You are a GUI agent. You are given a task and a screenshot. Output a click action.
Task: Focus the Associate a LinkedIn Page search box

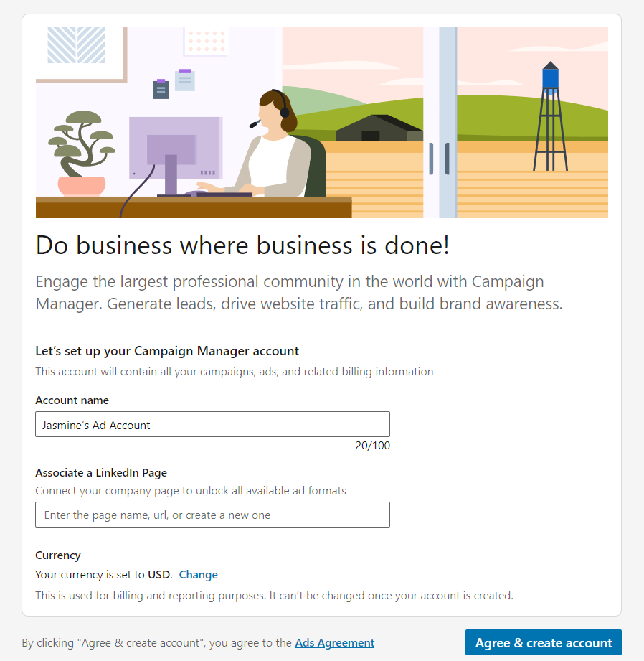coord(212,515)
